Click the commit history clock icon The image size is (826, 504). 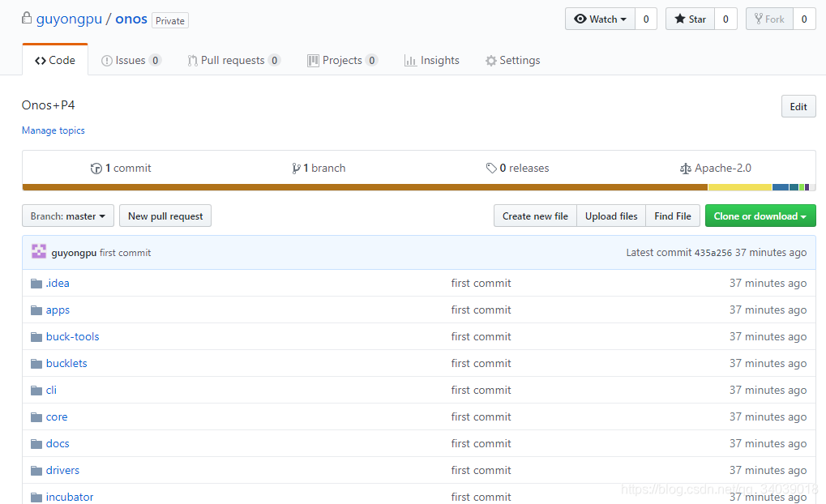96,169
